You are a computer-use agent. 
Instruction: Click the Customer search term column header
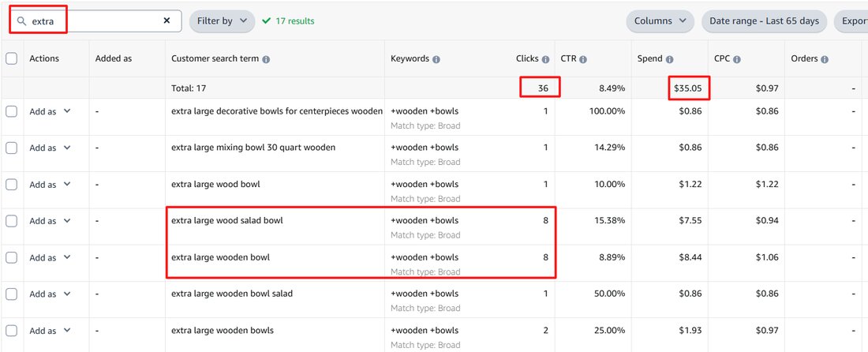click(x=215, y=58)
